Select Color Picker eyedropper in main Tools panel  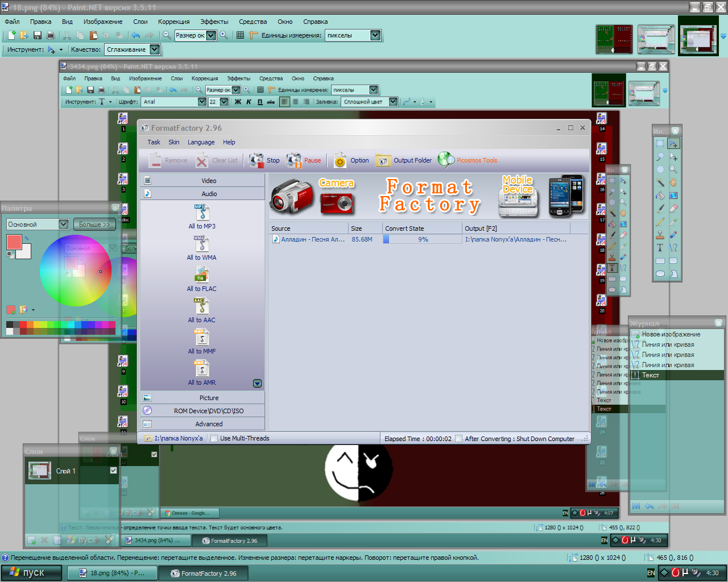(673, 222)
